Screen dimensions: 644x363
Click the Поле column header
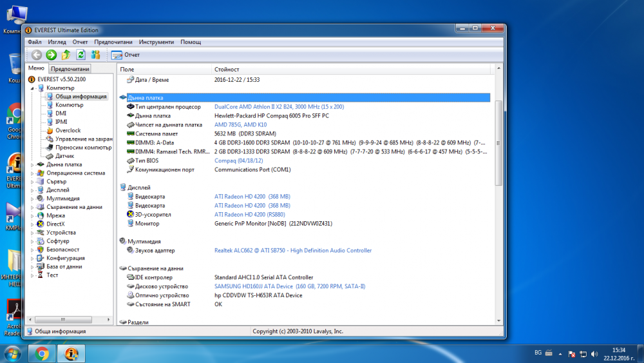pos(164,70)
